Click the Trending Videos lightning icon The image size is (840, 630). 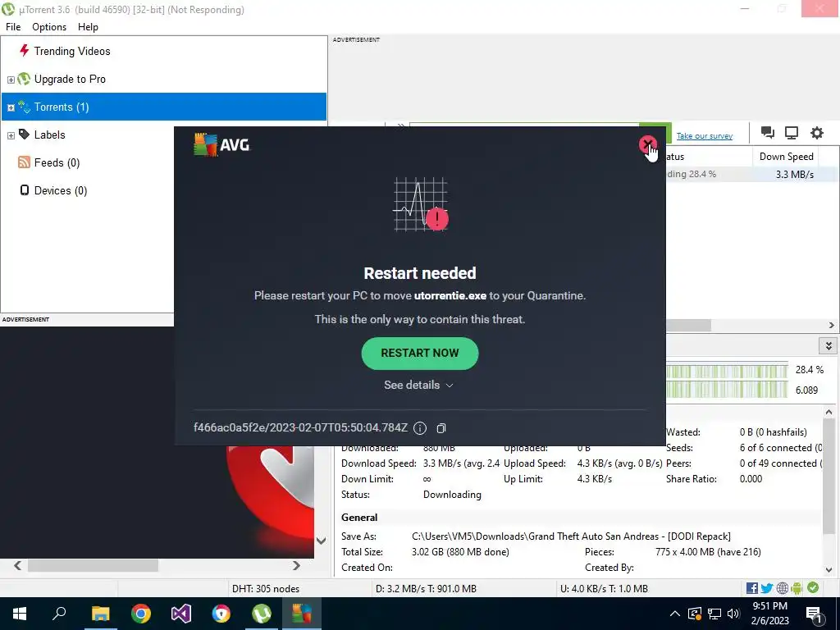click(24, 50)
